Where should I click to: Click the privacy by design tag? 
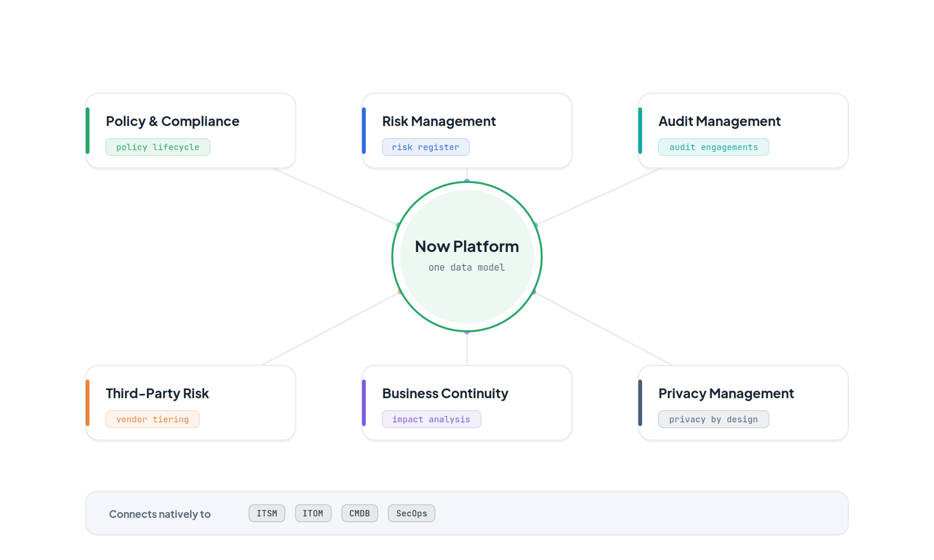[713, 419]
